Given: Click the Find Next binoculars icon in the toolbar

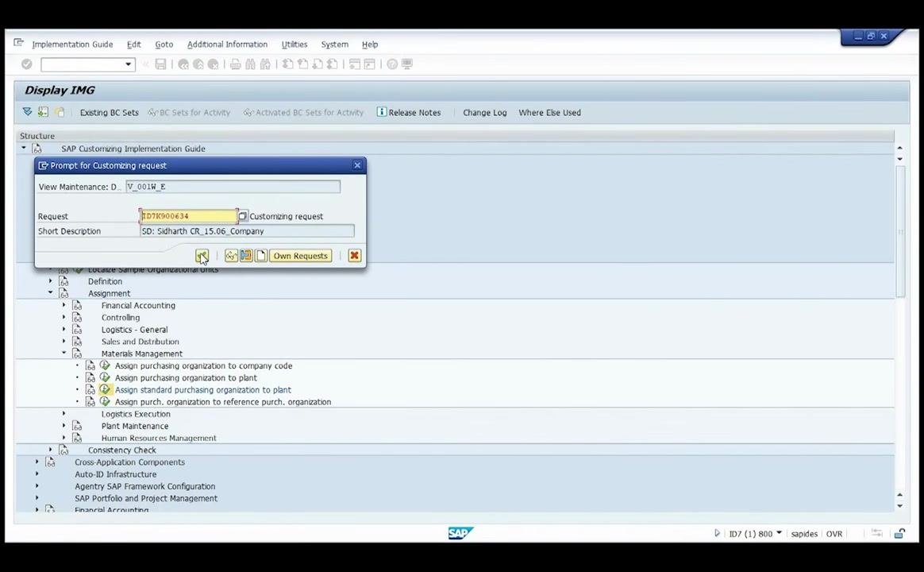Looking at the screenshot, I should pyautogui.click(x=265, y=64).
